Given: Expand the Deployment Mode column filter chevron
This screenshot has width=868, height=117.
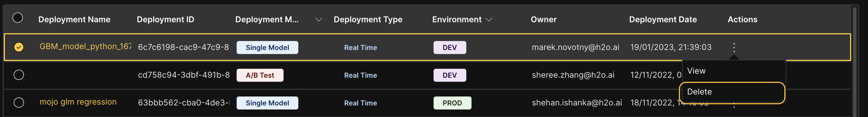Looking at the screenshot, I should coord(318,20).
